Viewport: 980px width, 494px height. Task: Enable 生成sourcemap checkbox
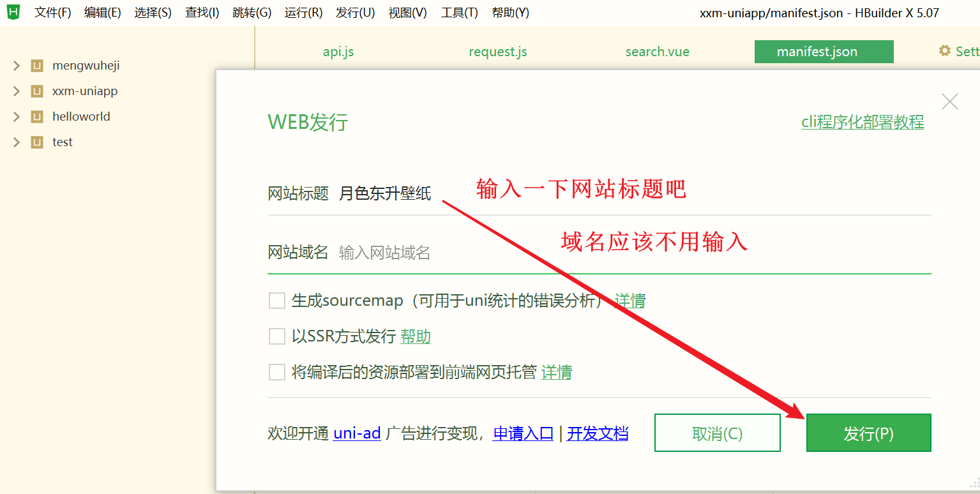[x=277, y=301]
